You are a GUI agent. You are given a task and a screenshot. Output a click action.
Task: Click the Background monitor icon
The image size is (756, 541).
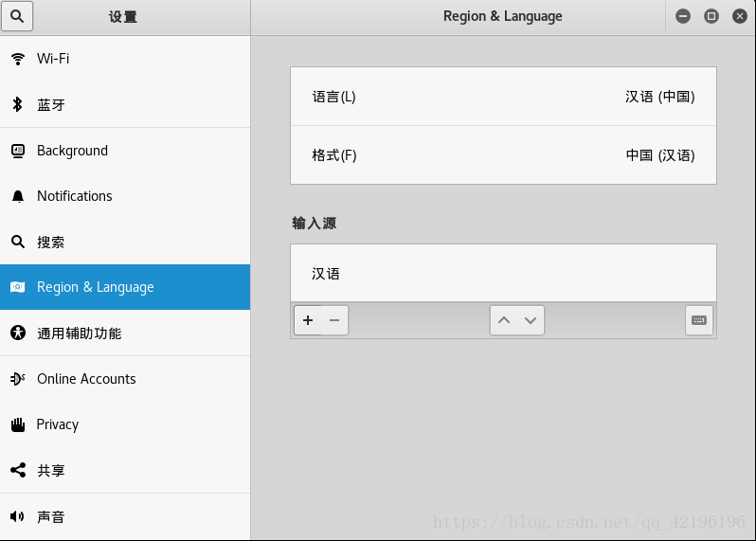[x=18, y=151]
